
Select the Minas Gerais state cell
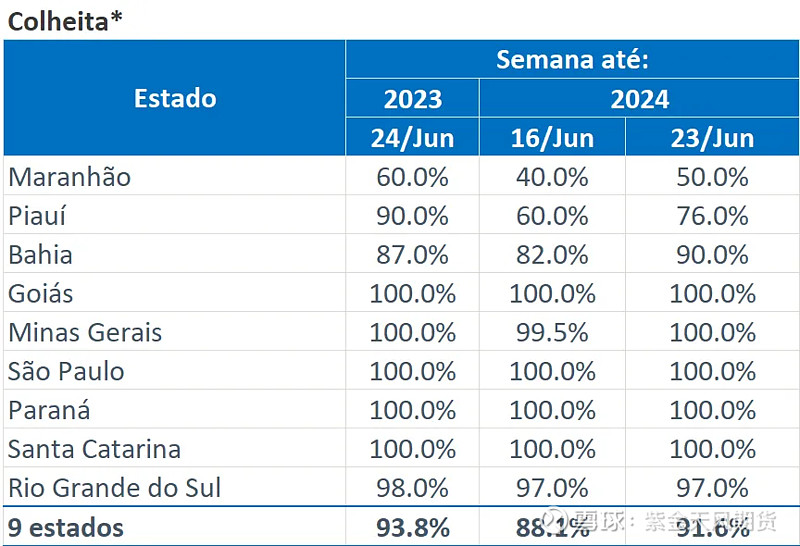pyautogui.click(x=85, y=332)
